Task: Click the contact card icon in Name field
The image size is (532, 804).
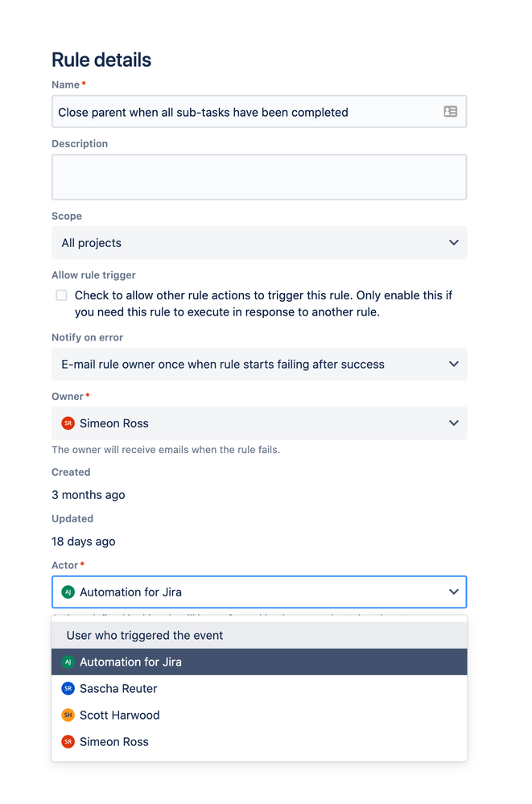Action: 451,112
